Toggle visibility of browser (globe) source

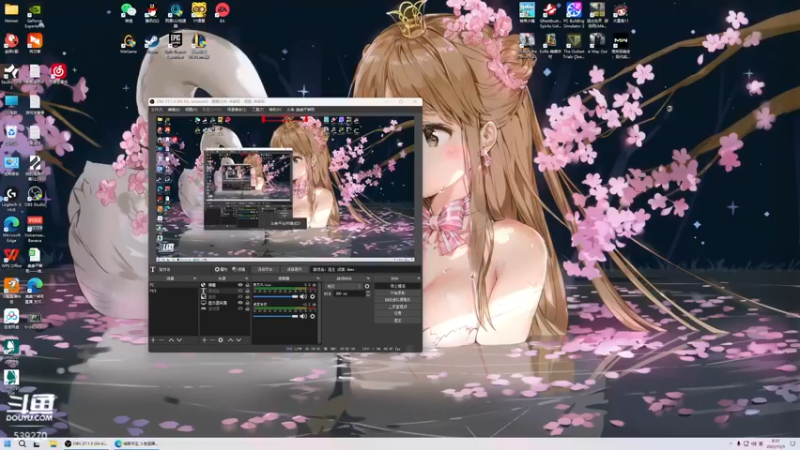tap(240, 285)
